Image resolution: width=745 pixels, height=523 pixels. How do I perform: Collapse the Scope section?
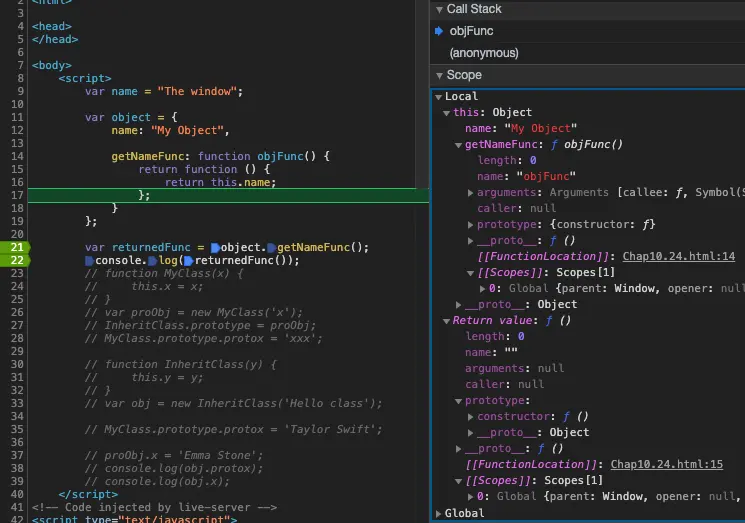click(439, 76)
